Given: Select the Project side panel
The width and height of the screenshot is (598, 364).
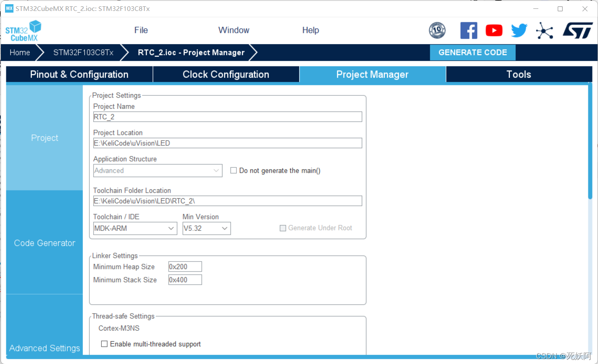Looking at the screenshot, I should [45, 138].
